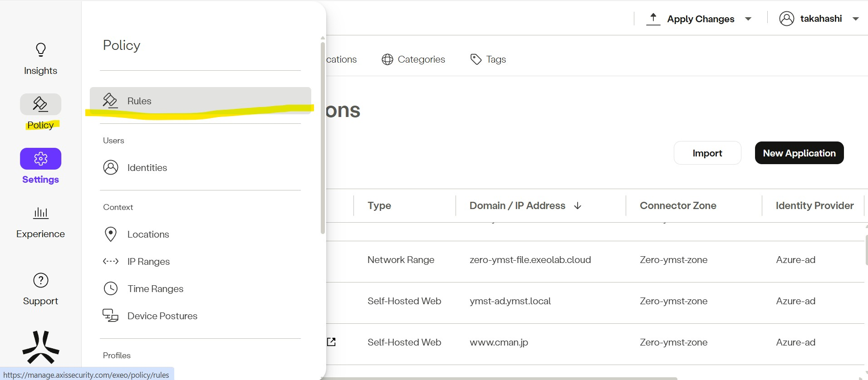Viewport: 868px width, 380px height.
Task: Open Device Postures in Context section
Action: (162, 316)
